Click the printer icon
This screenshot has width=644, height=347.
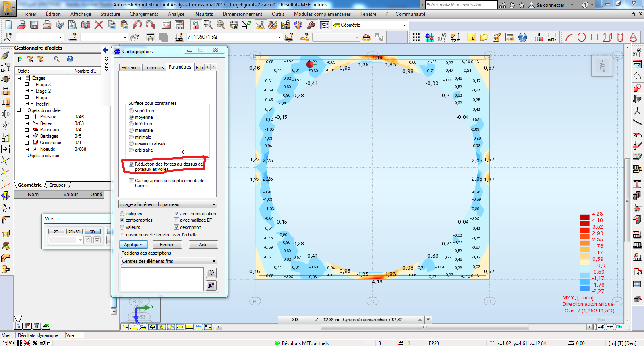(x=47, y=25)
